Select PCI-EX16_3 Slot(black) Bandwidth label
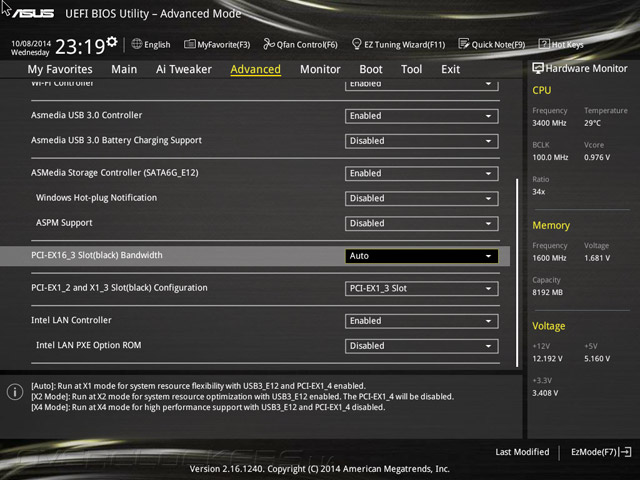The image size is (640, 480). coord(97,255)
